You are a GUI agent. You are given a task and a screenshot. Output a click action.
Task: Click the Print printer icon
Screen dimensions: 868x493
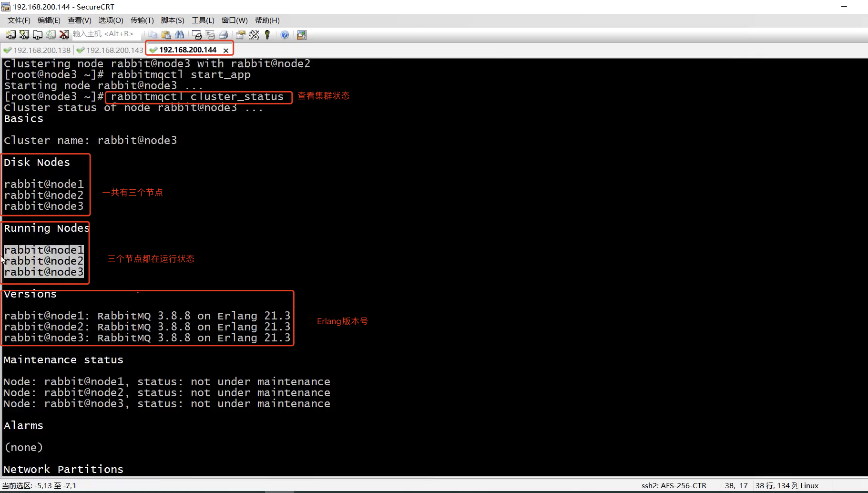click(223, 34)
